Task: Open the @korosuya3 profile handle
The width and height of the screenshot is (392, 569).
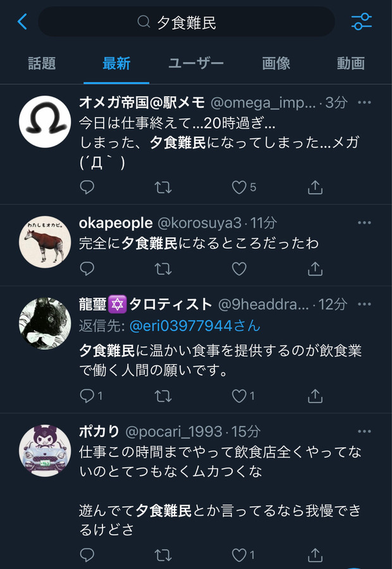Action: click(x=199, y=223)
